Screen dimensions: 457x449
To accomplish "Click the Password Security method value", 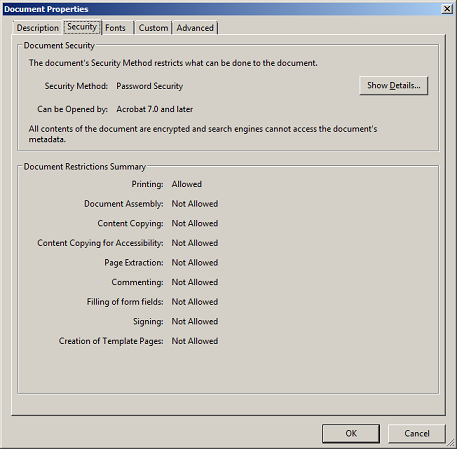I will (150, 86).
